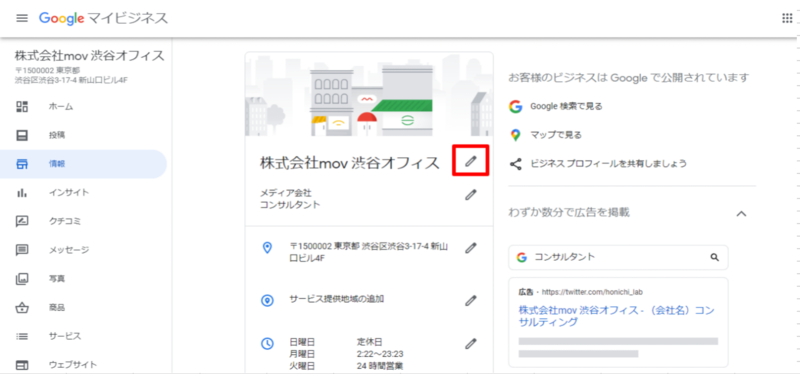Open サービス section label
Viewport: 800px width, 374px height.
[x=65, y=336]
